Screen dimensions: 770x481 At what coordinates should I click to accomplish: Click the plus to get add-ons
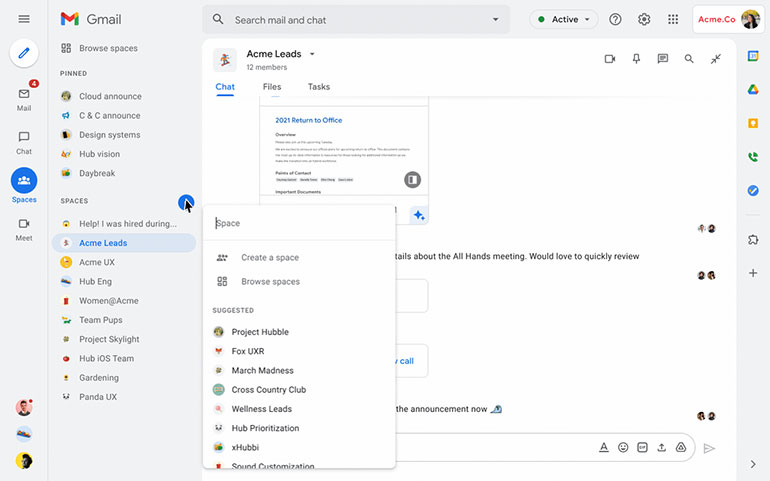click(x=753, y=273)
